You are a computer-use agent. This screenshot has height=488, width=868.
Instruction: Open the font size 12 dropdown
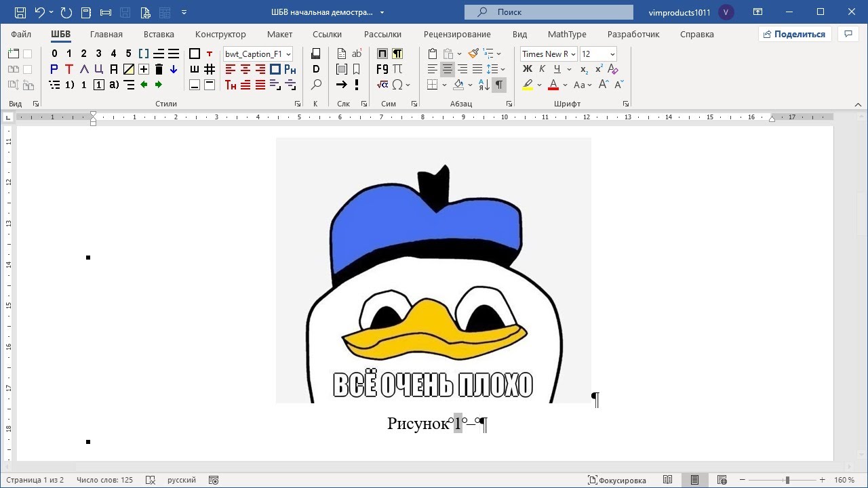pos(612,54)
